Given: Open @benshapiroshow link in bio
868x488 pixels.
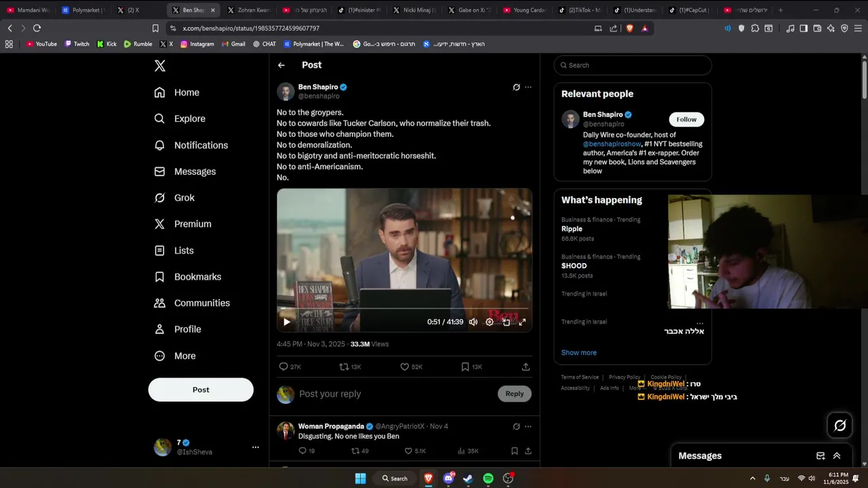Looking at the screenshot, I should click(x=612, y=144).
